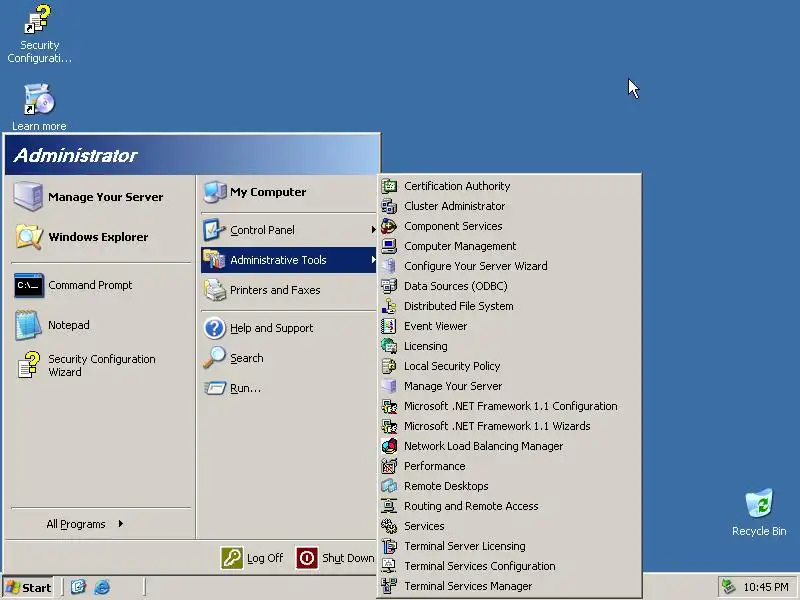Open Microsoft .NET Framework 1.1 Wizards
This screenshot has width=800, height=600.
pyautogui.click(x=510, y=426)
